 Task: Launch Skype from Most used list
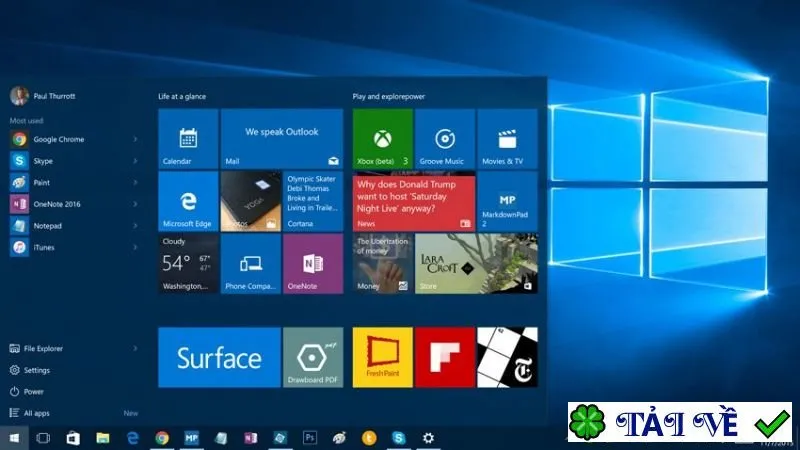(74, 161)
